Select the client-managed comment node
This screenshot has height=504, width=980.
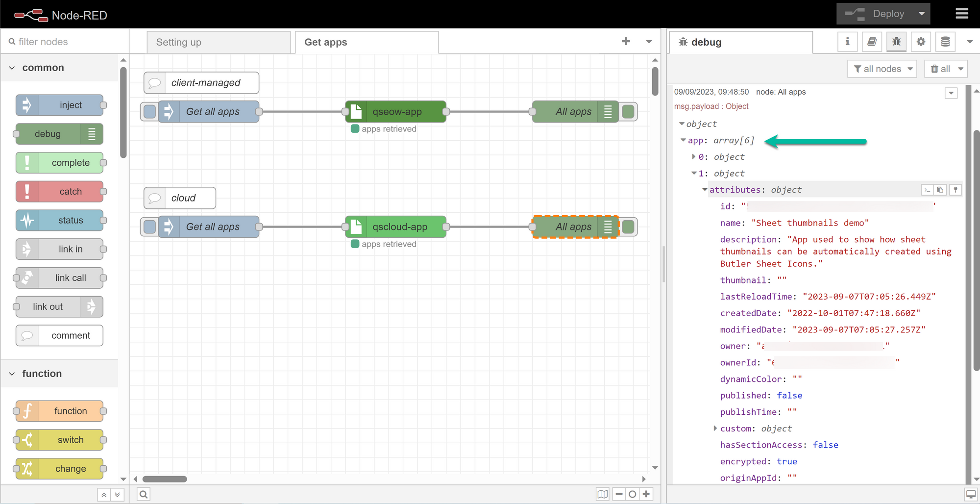[201, 83]
